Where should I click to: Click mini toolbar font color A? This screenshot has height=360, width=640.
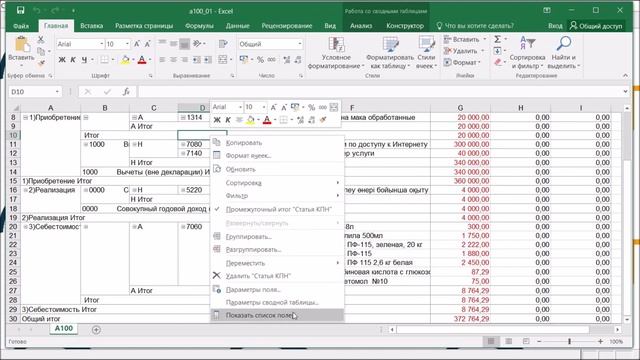pos(267,120)
